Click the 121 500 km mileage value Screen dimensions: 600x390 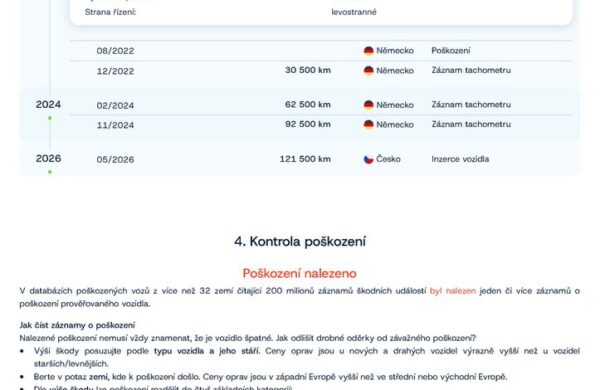(x=305, y=159)
